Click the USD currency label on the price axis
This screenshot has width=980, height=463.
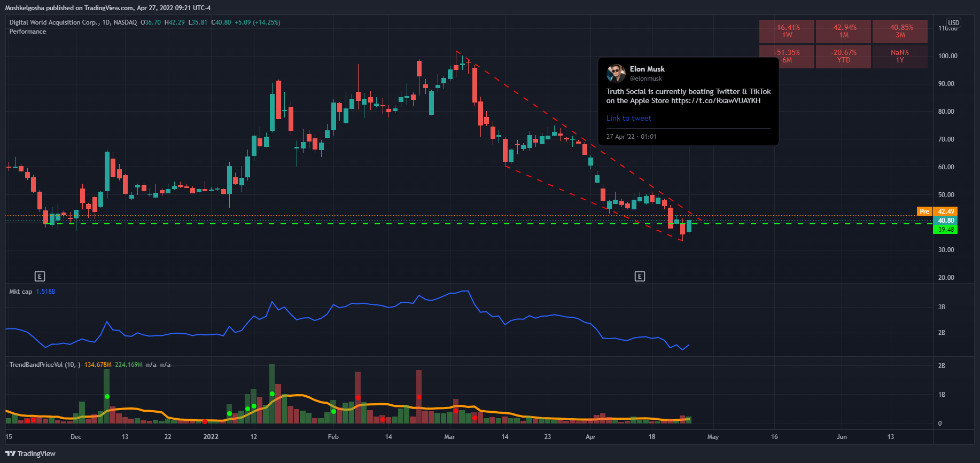click(954, 23)
